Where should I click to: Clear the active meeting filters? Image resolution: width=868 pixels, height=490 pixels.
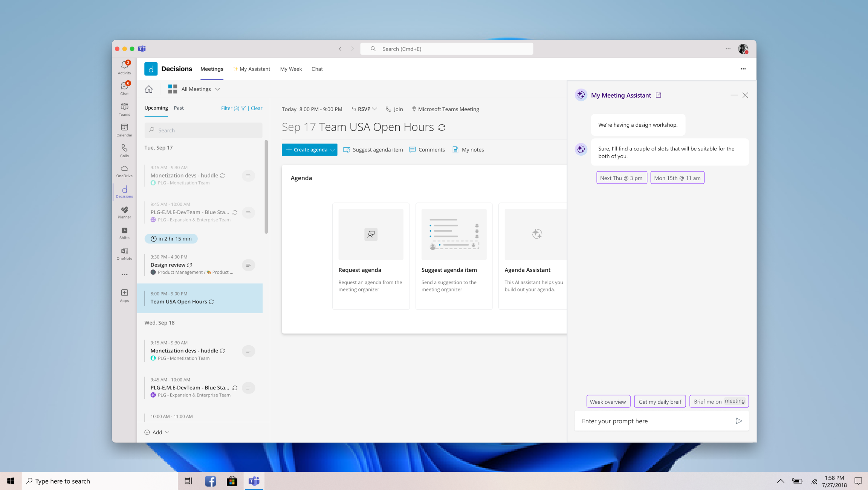(256, 108)
